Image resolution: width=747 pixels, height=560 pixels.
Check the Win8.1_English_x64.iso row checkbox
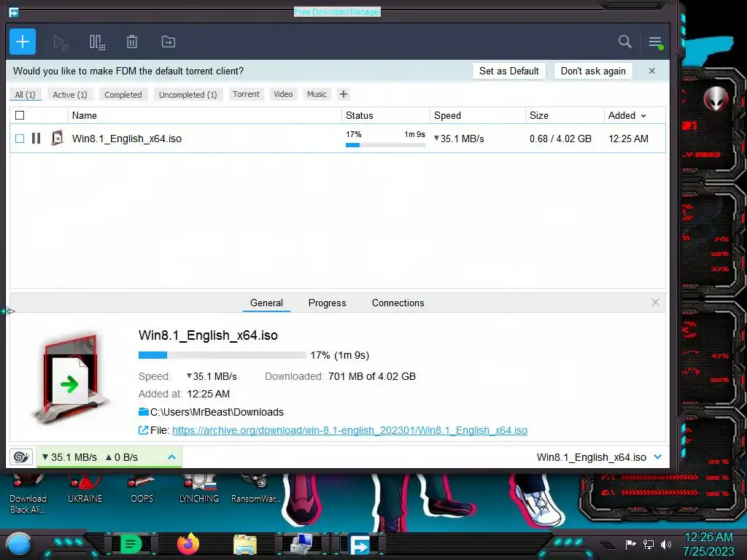(20, 139)
